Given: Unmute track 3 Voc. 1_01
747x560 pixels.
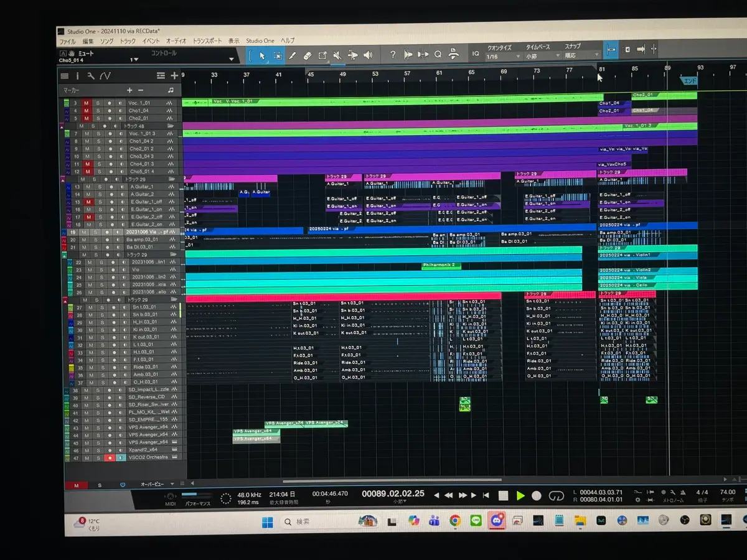Looking at the screenshot, I should tap(87, 103).
